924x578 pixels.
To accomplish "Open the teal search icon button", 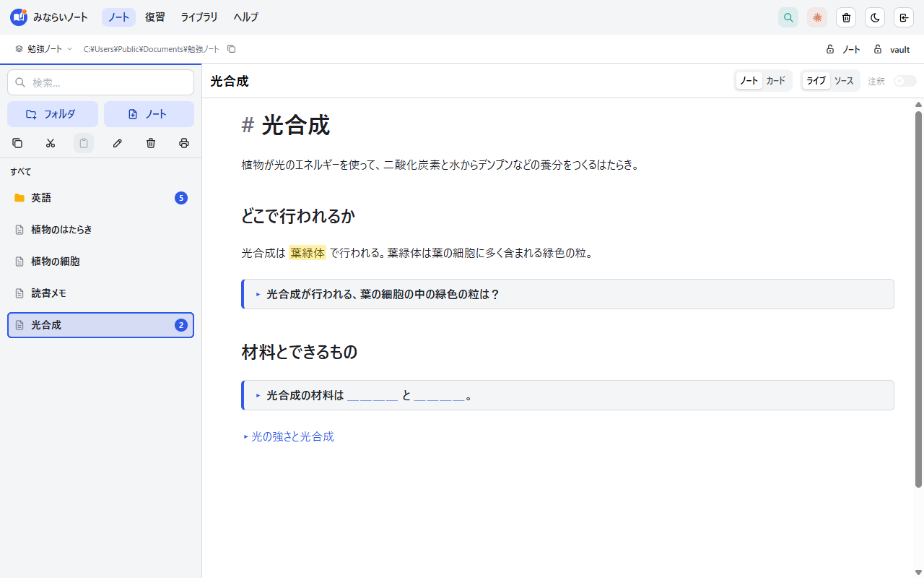I will [788, 17].
